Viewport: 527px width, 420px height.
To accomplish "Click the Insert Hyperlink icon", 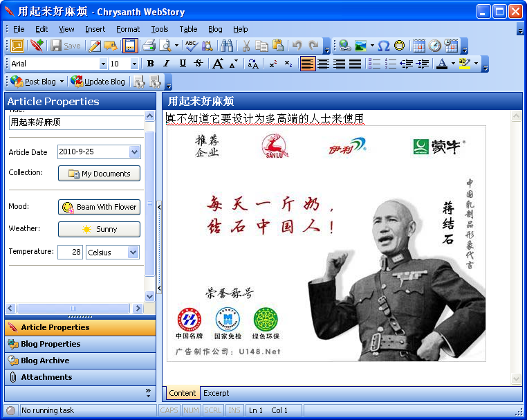I will tap(344, 46).
